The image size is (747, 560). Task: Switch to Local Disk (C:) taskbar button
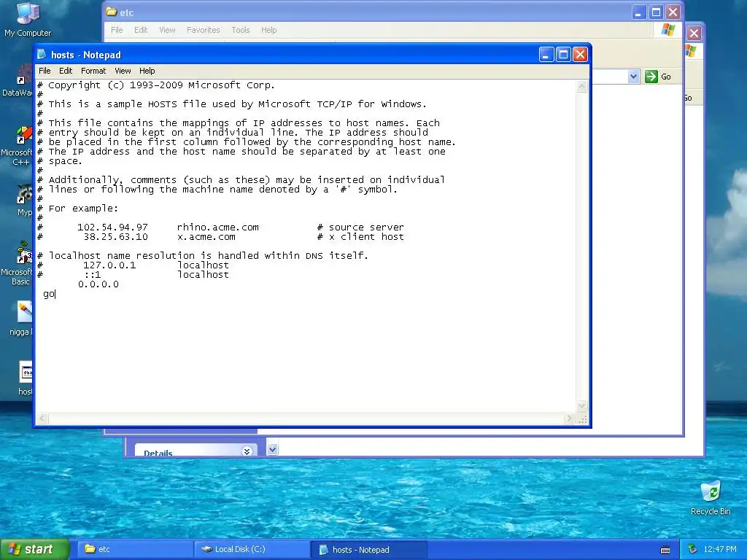pyautogui.click(x=251, y=549)
